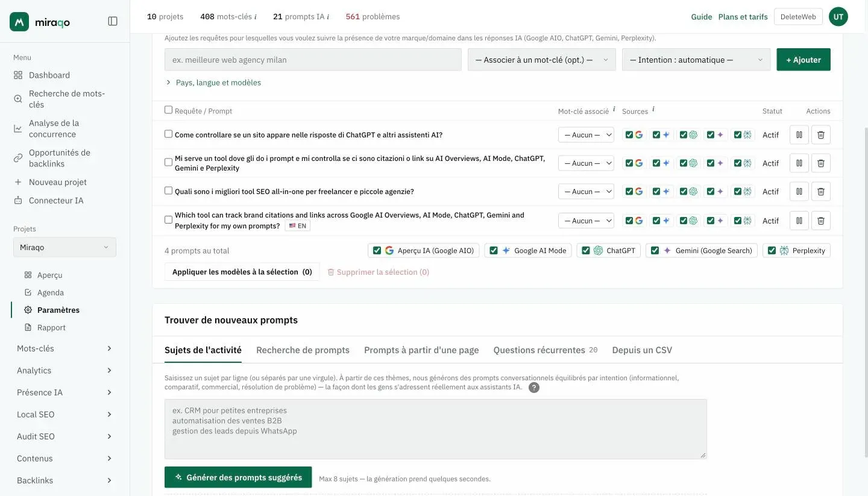
Task: Open the Dashboard grid icon
Action: coord(18,75)
